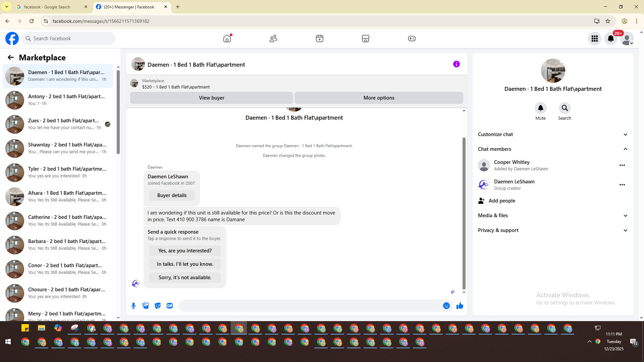Open the Friends icon in top navigation
Screen dimensions: 644x362
point(273,39)
